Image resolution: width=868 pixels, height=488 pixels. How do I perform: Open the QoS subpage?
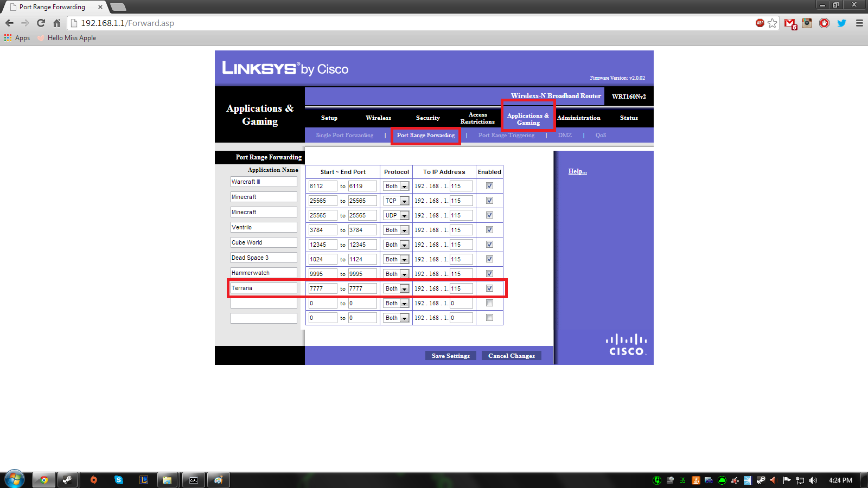(x=601, y=135)
